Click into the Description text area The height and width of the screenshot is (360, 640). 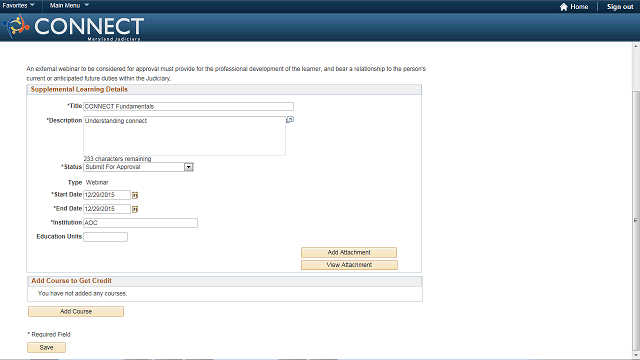coord(184,136)
